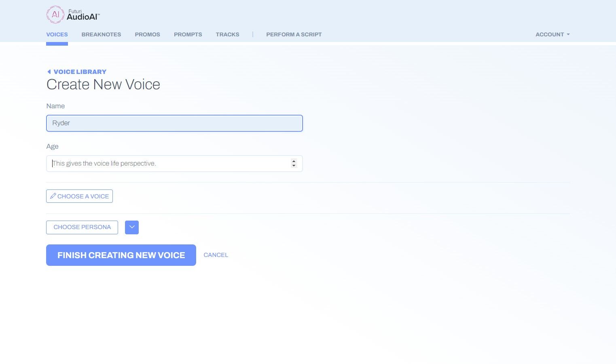Increase age with the up stepper arrow
Viewport: 616px width, 364px height.
coord(294,161)
